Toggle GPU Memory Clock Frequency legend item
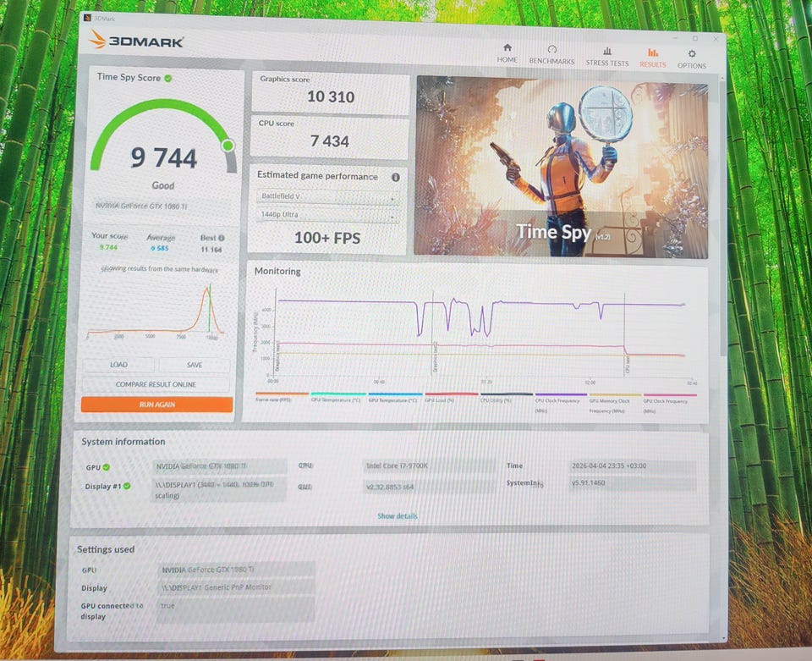812x661 pixels. (615, 403)
